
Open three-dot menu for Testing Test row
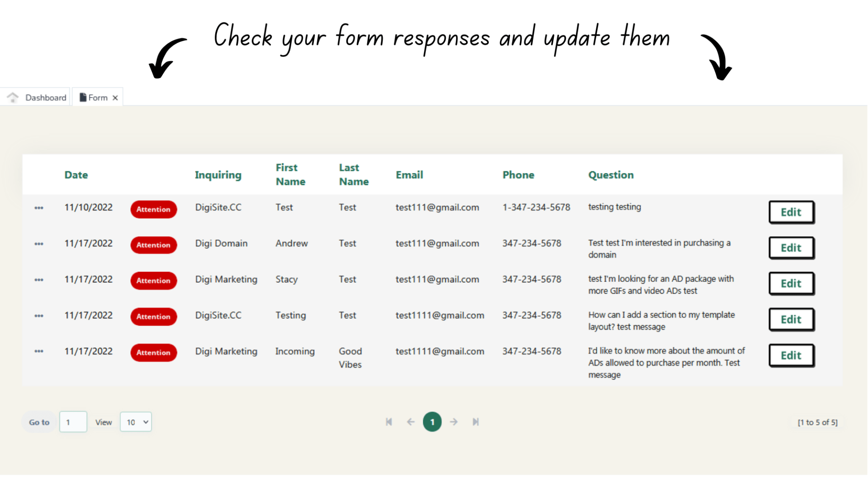(x=39, y=316)
